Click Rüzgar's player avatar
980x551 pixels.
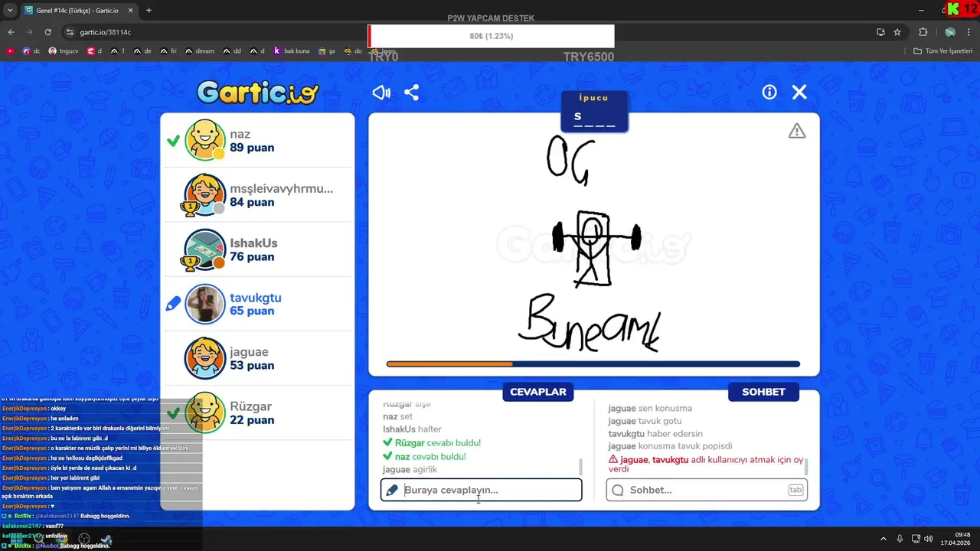204,412
